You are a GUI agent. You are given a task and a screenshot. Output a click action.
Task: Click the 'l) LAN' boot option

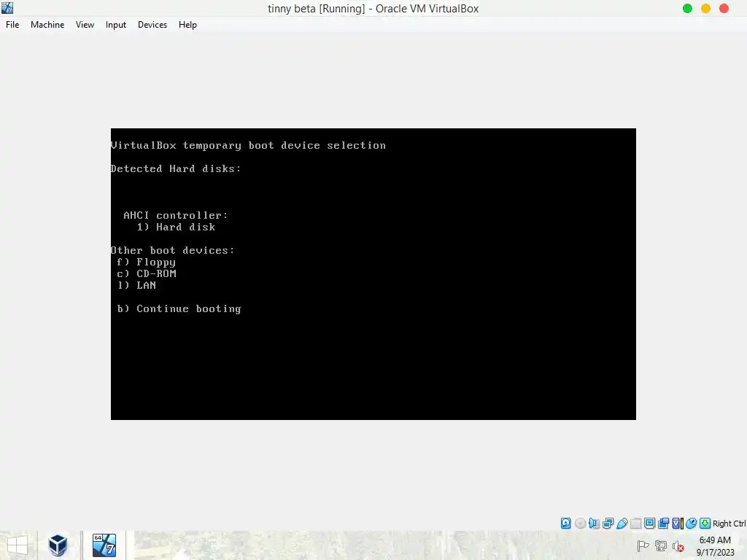tap(136, 285)
